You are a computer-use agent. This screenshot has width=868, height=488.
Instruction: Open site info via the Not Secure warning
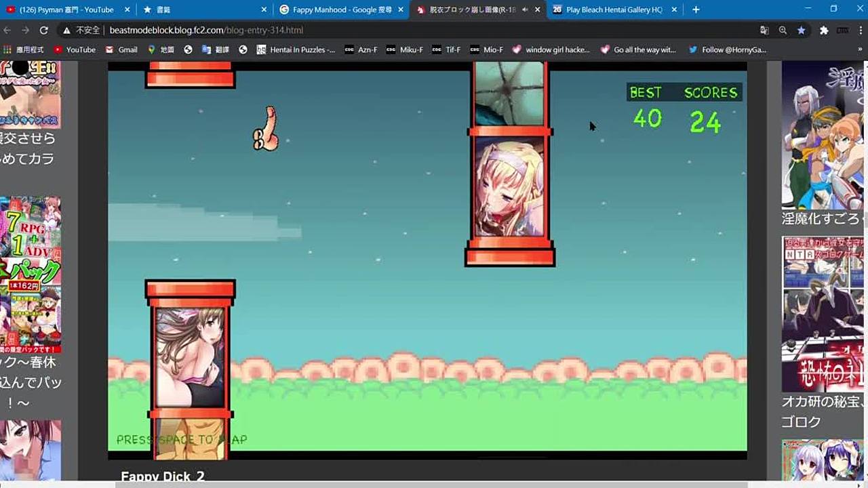coord(81,30)
